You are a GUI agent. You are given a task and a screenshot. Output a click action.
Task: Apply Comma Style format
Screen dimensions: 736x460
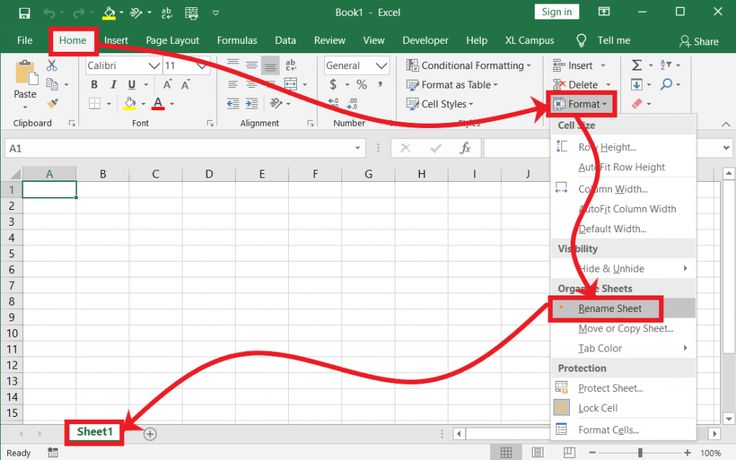[380, 84]
